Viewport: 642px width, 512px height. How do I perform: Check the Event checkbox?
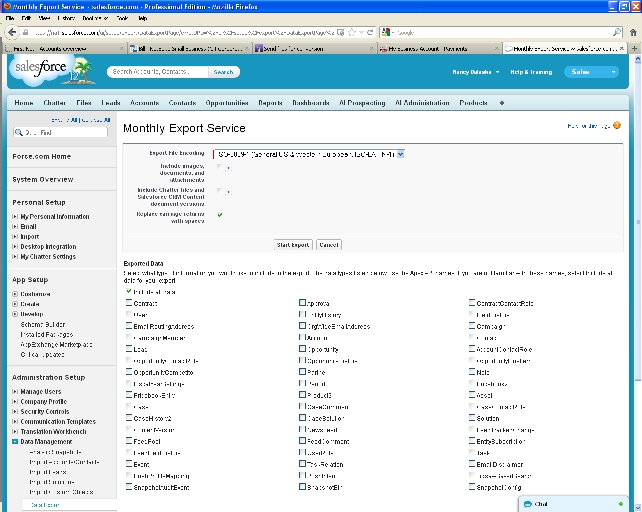click(x=129, y=464)
